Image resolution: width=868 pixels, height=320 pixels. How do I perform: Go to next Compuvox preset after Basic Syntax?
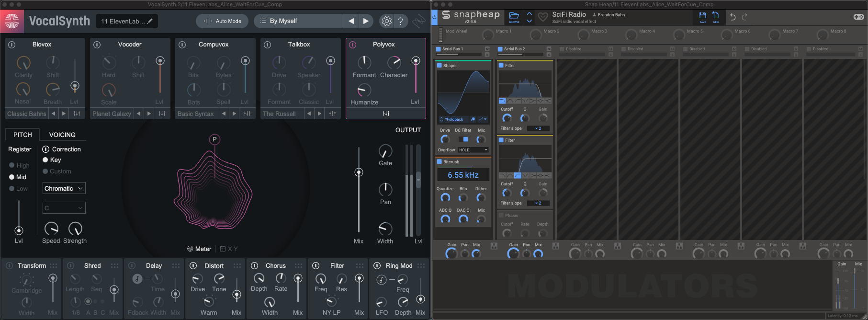point(235,114)
